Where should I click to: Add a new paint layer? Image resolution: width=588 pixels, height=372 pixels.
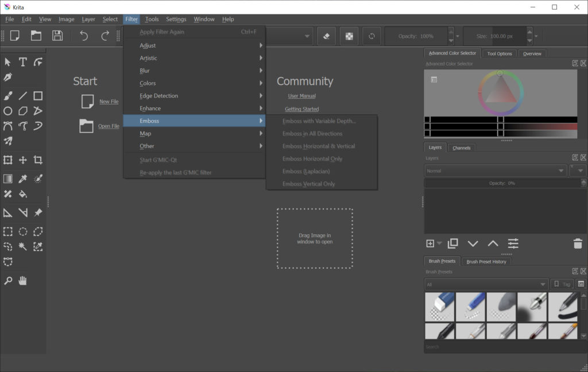click(x=430, y=243)
